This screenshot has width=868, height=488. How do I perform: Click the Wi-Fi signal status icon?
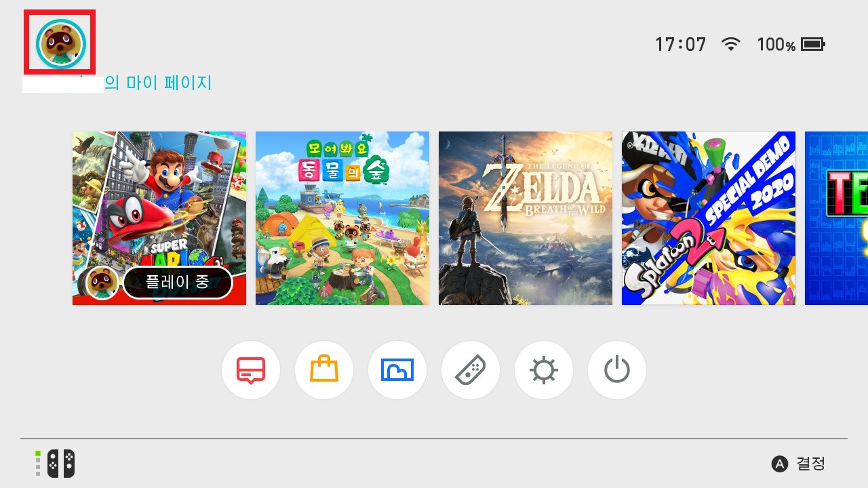pyautogui.click(x=730, y=45)
